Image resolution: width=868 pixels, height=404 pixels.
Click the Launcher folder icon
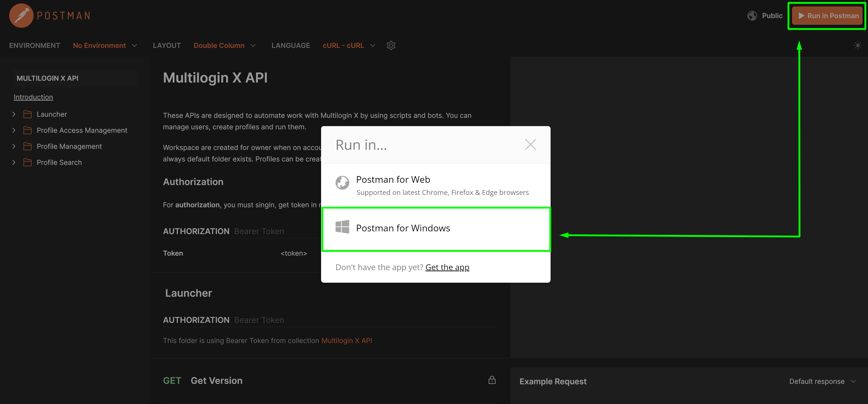pos(28,114)
